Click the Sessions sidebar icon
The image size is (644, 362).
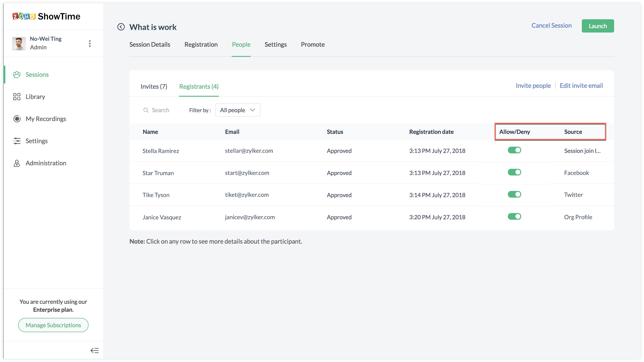tap(17, 75)
